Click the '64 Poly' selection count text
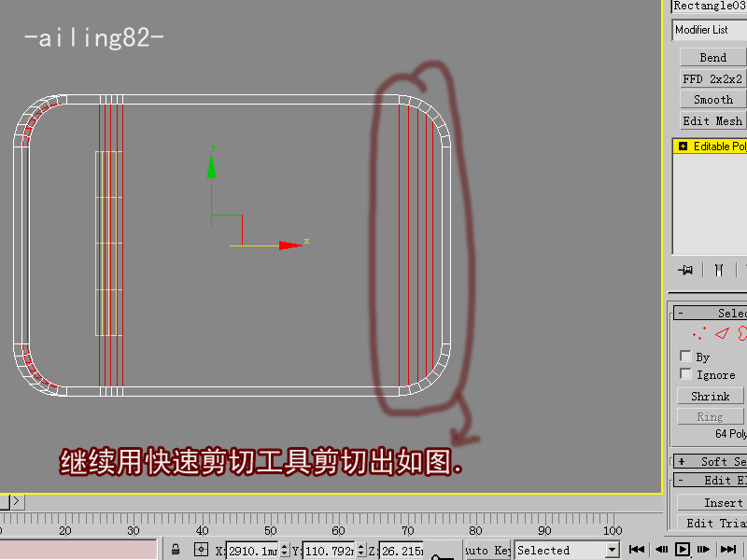747x560 pixels. (x=731, y=433)
